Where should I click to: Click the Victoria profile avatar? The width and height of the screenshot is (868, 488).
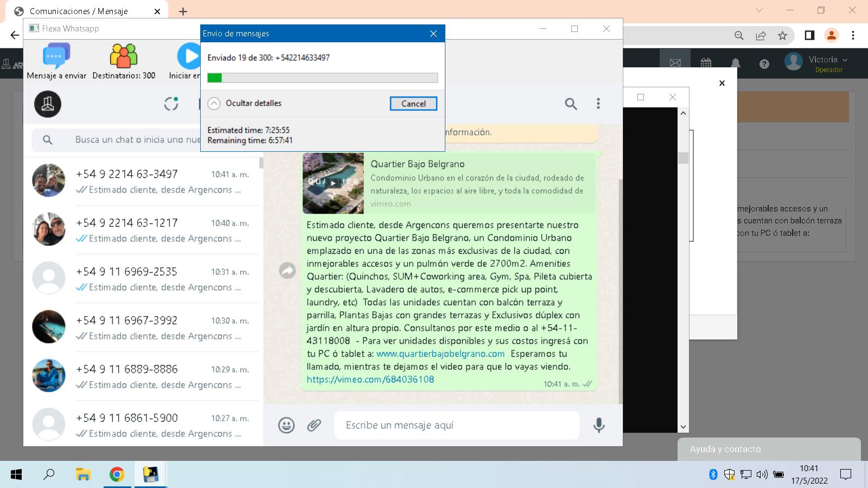pyautogui.click(x=794, y=62)
